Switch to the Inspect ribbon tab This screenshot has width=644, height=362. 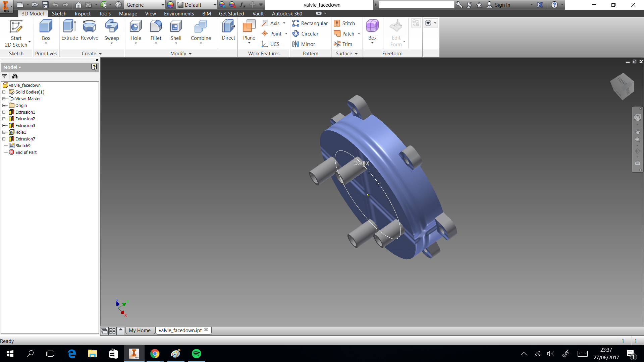coord(83,13)
